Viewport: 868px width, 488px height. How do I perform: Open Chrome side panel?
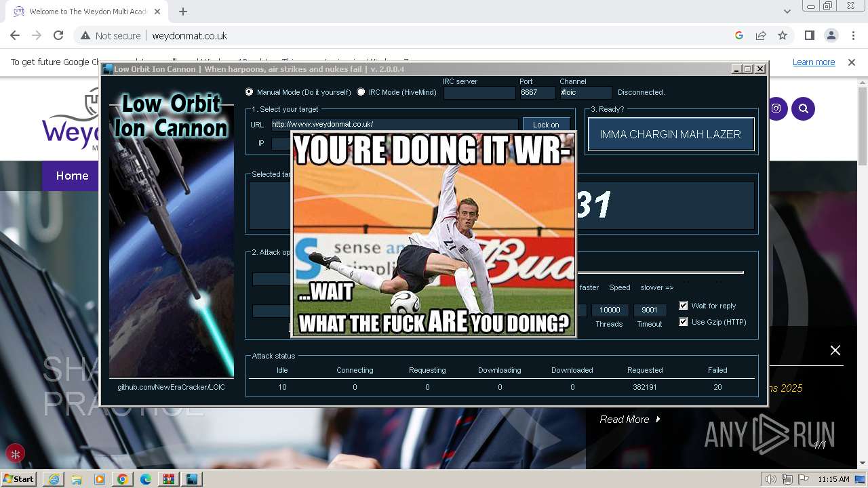pos(809,36)
